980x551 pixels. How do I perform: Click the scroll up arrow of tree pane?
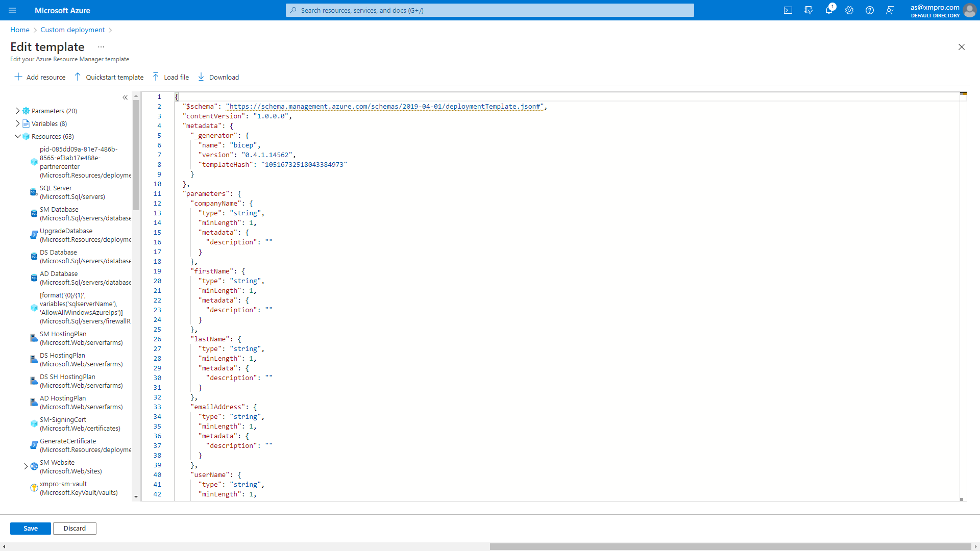click(136, 96)
